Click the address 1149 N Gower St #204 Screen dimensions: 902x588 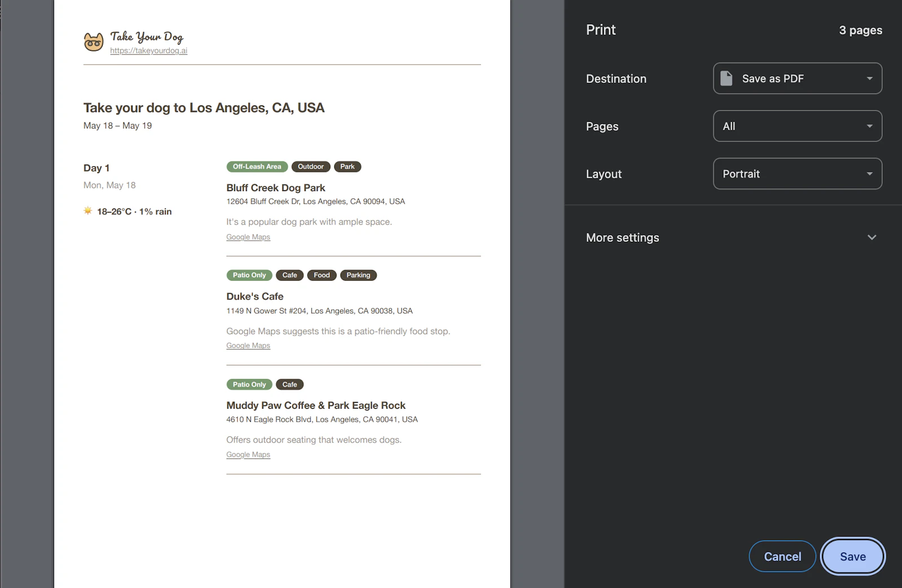click(x=320, y=311)
